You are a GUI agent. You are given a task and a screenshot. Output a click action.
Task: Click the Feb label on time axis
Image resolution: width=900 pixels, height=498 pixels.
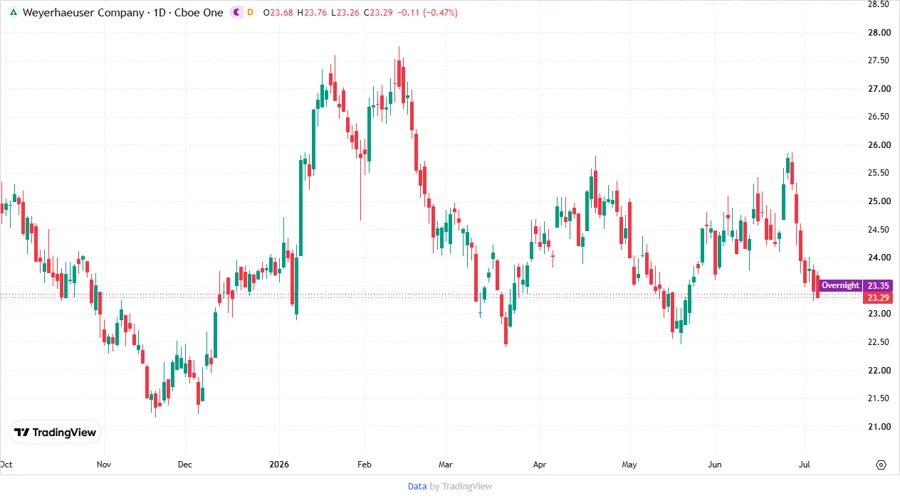[364, 464]
